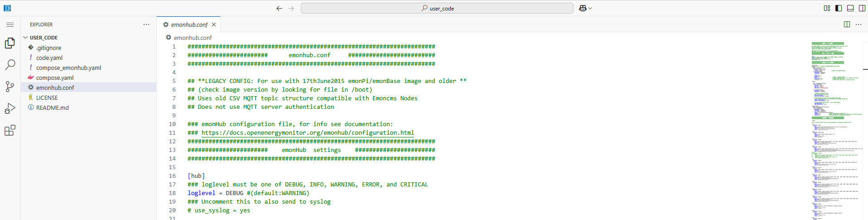Click line number 16 in the gutter

(173, 176)
